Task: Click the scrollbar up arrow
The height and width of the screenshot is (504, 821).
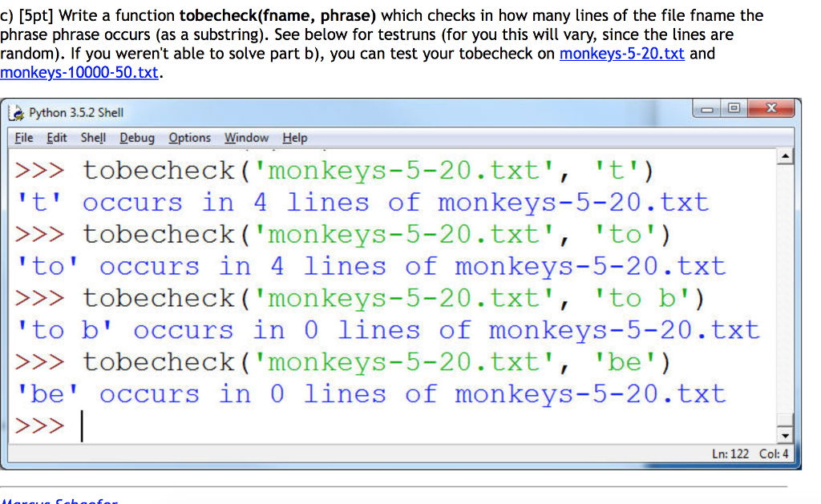Action: 784,155
